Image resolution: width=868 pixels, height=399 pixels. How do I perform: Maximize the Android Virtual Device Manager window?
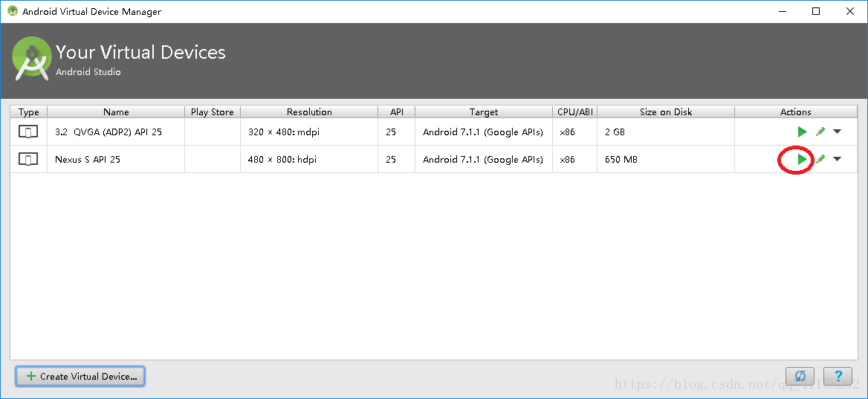tap(816, 11)
